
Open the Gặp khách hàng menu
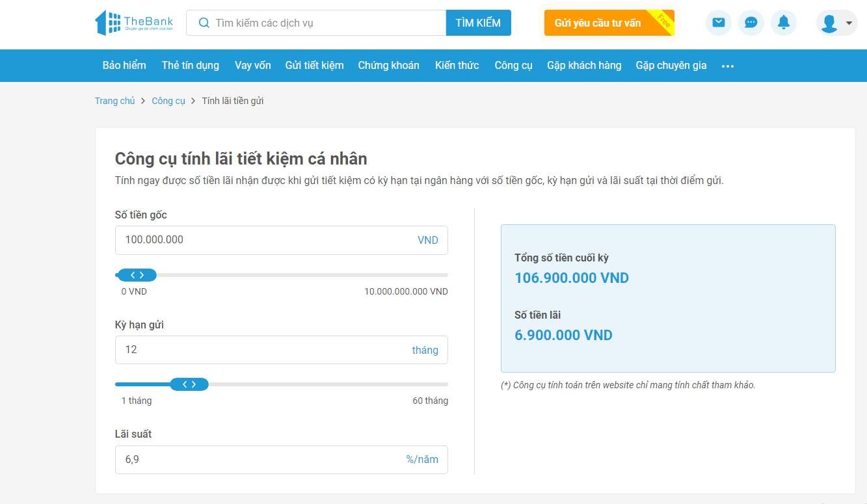(584, 65)
